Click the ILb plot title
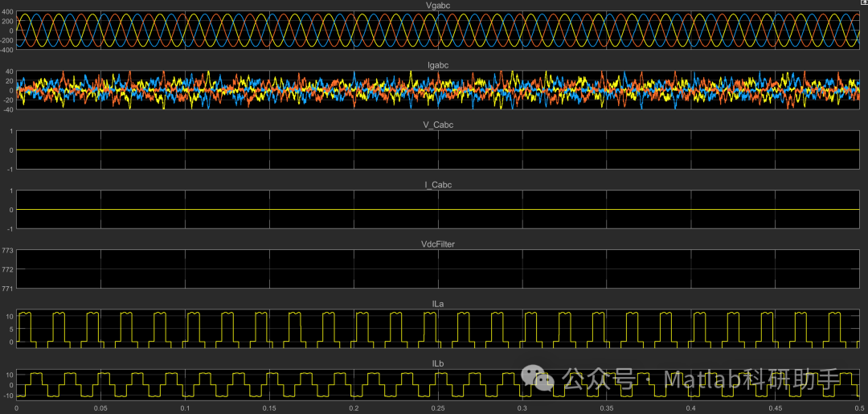Screen dimensions: 868x414 pos(438,363)
